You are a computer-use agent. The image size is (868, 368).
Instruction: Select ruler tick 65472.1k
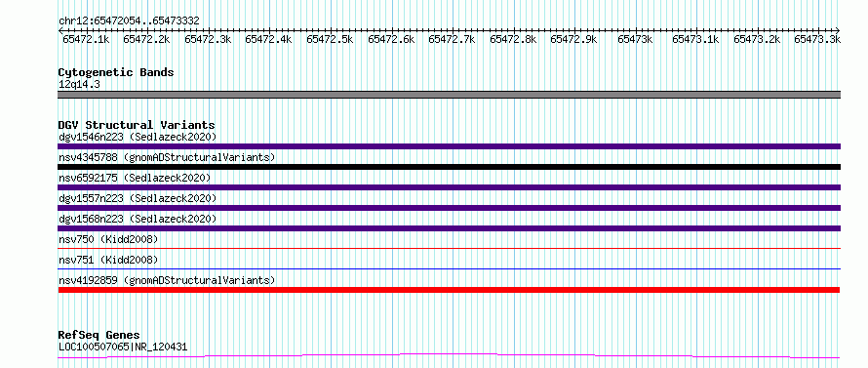(x=86, y=39)
